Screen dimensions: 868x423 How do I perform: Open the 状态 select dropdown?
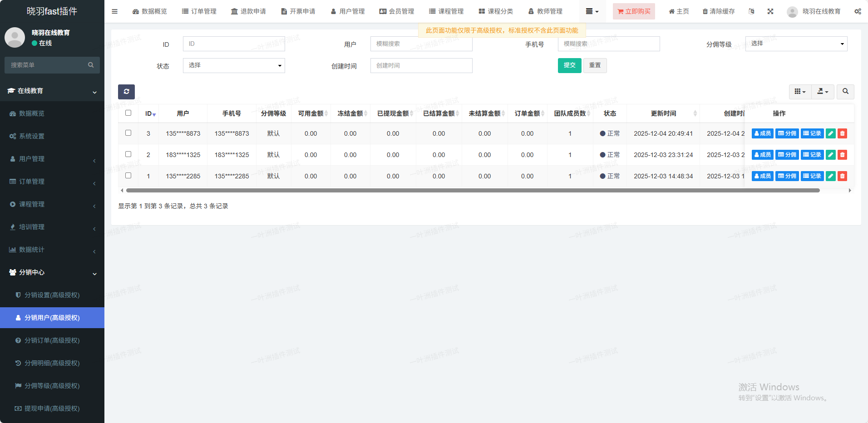[x=234, y=66]
